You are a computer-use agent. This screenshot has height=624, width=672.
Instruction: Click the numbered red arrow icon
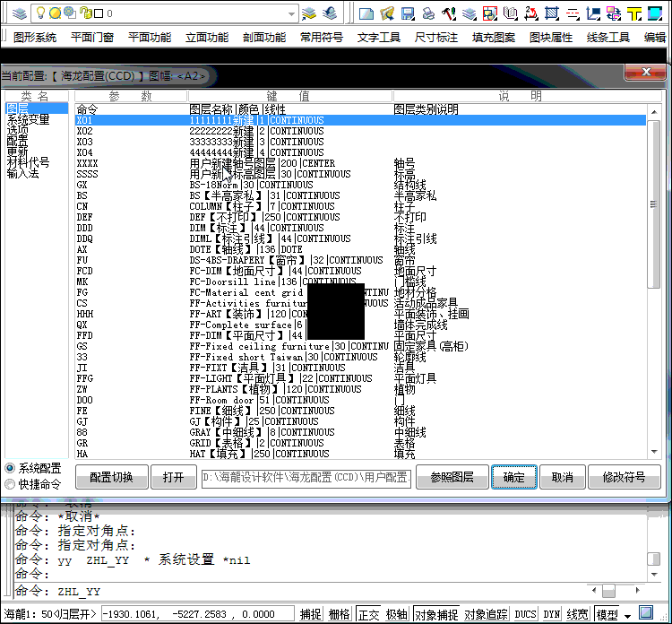point(531,13)
